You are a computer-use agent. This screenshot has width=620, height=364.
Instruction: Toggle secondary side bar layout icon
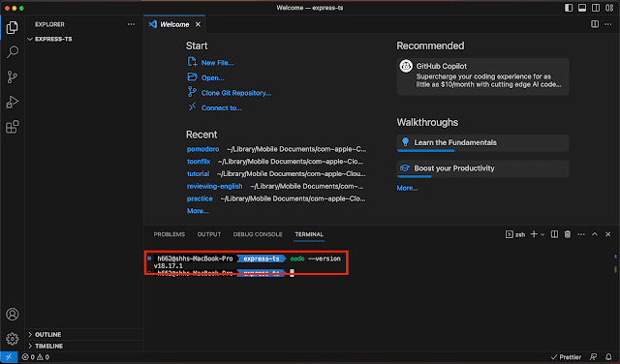[596, 8]
